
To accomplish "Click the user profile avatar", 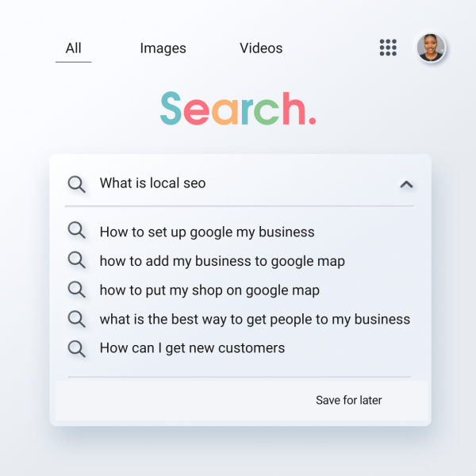I will pos(431,48).
